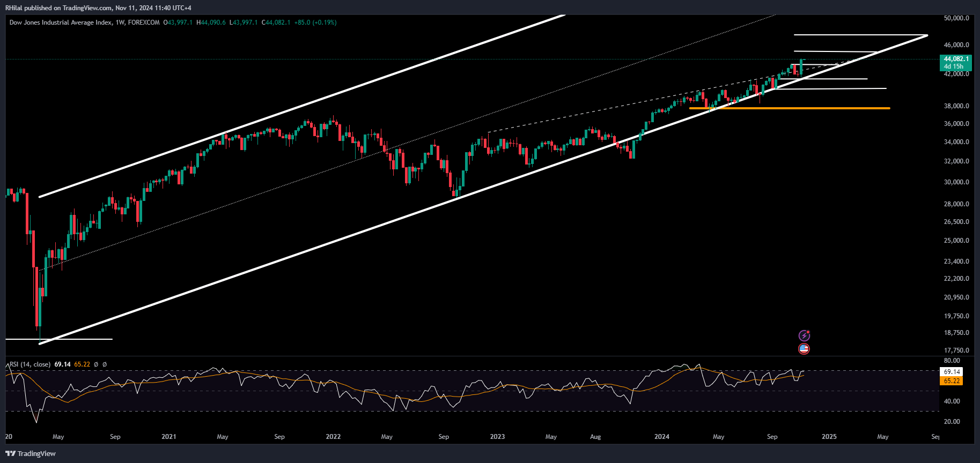The width and height of the screenshot is (980, 463).
Task: Click the 50,000.0 price axis label
Action: 956,18
